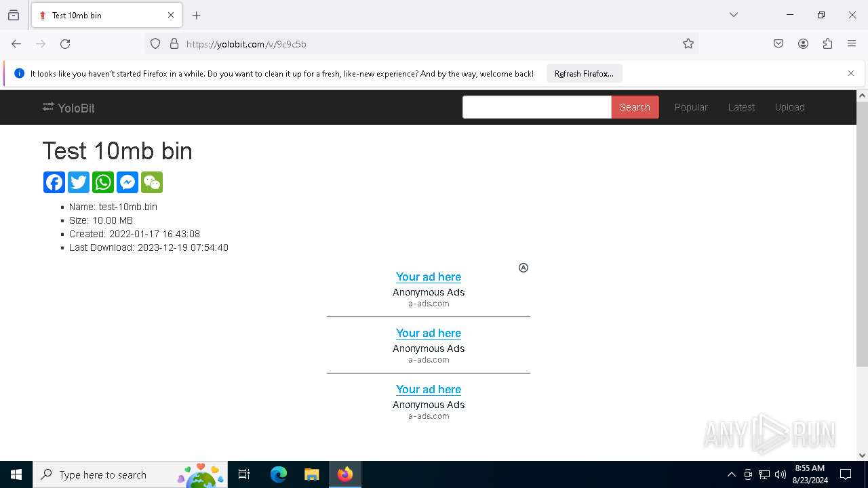Focus the URL address bar
Screen dimensions: 868x488
click(420, 44)
